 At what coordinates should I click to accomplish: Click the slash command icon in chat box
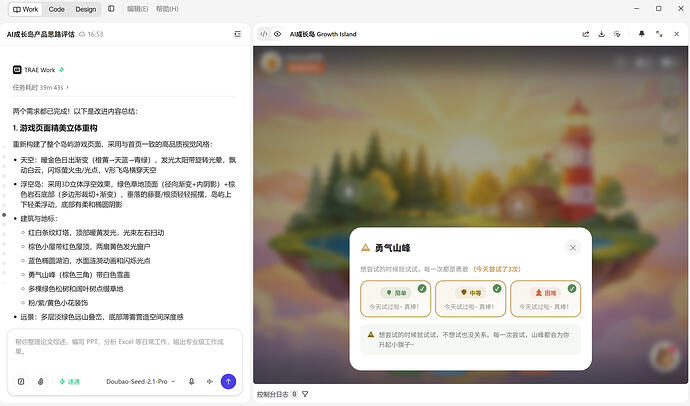[x=21, y=381]
